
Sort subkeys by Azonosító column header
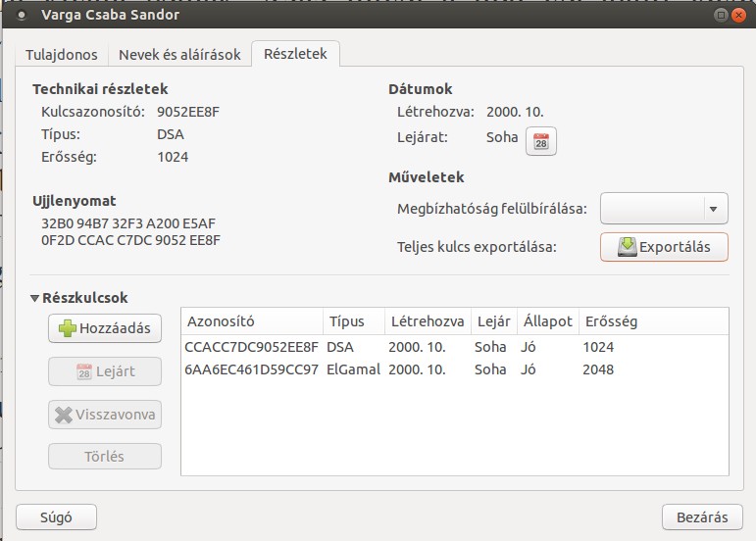coord(252,321)
